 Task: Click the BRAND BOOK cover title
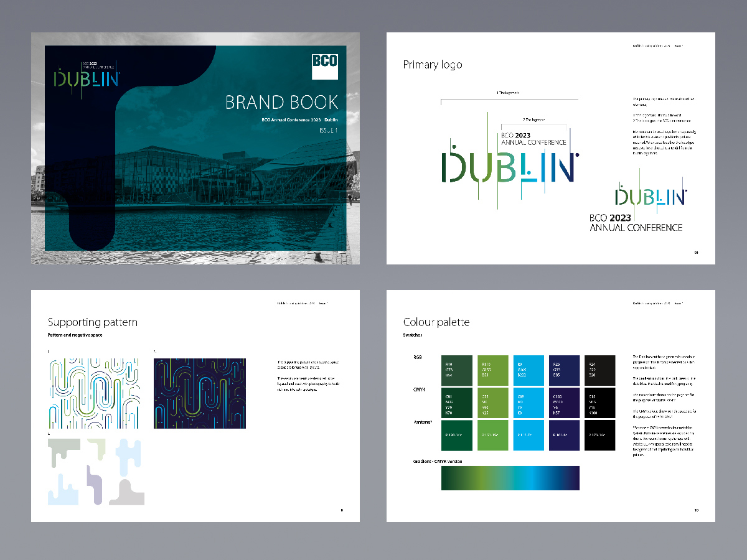tap(281, 102)
